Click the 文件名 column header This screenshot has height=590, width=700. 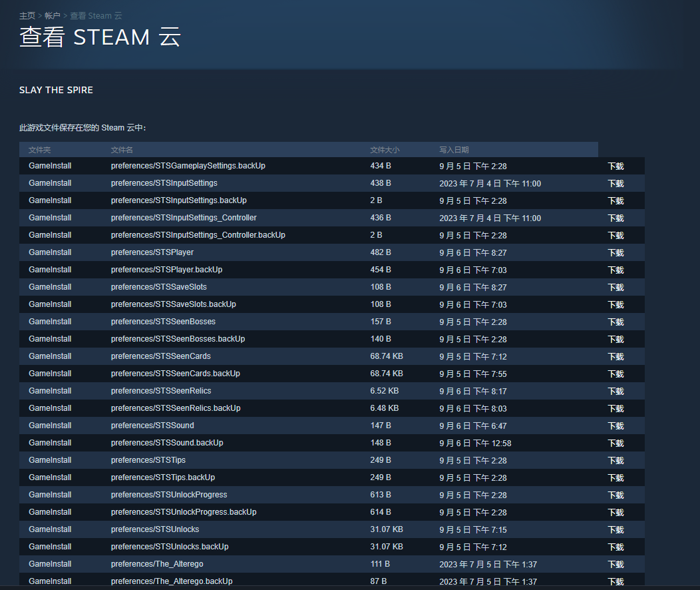[122, 150]
